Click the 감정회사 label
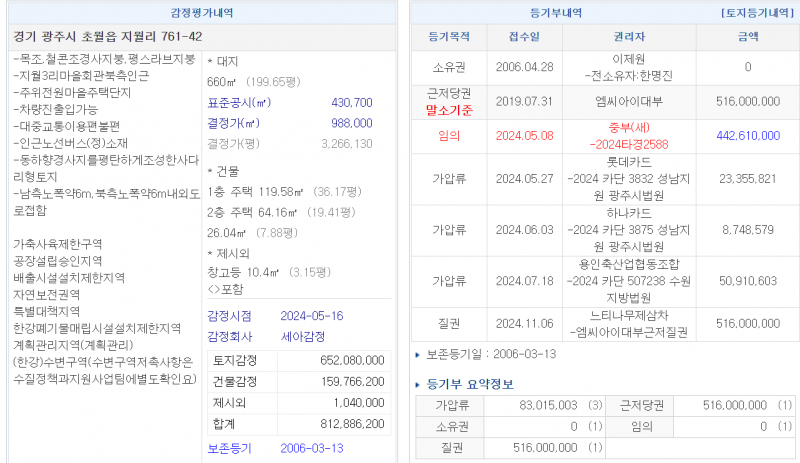The width and height of the screenshot is (800, 463). [229, 336]
